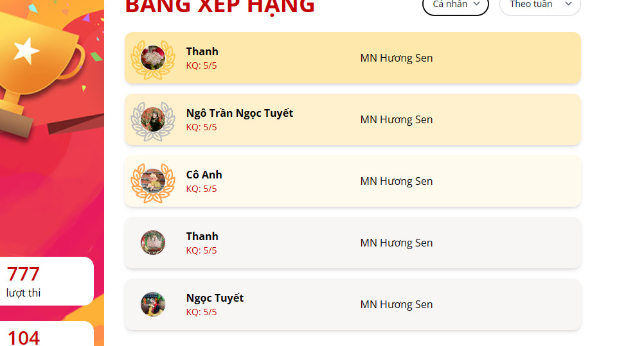This screenshot has height=346, width=644.
Task: Click Ngọc Tuyết's round avatar photo
Action: [153, 304]
